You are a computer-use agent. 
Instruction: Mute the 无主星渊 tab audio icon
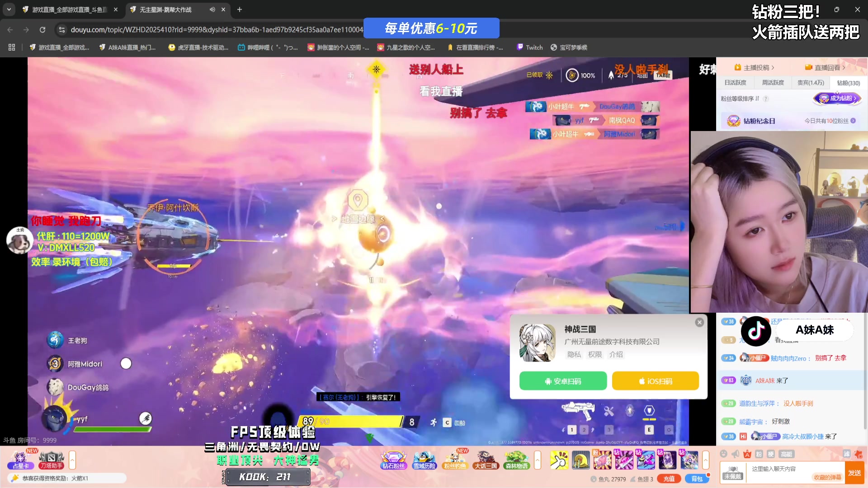212,9
